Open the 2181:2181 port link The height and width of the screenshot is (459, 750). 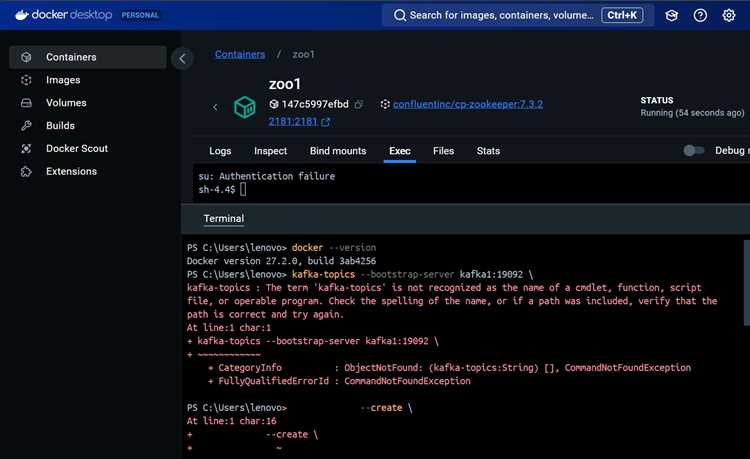click(x=293, y=122)
